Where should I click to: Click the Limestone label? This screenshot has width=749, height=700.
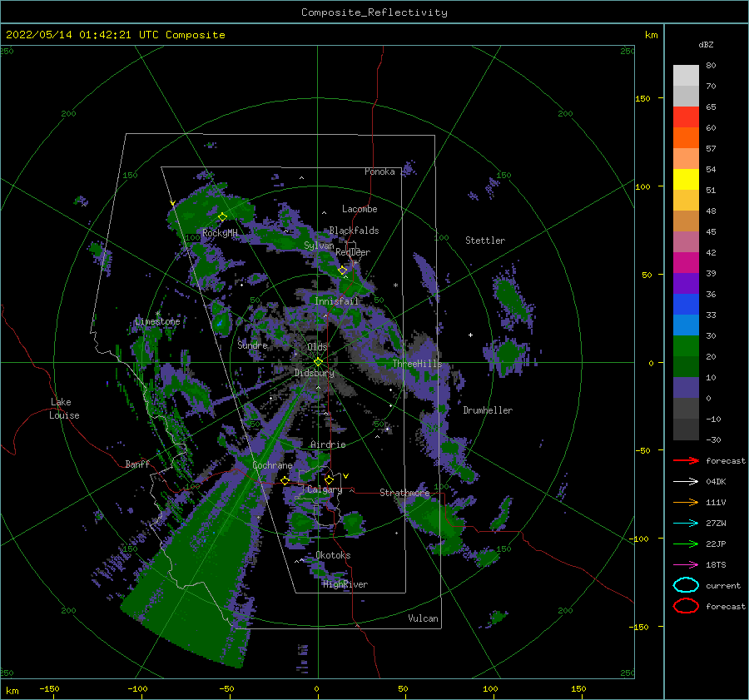click(157, 321)
